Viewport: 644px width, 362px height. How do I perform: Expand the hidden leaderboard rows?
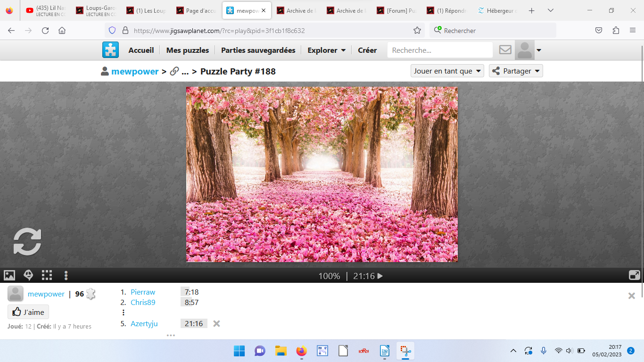point(123,313)
